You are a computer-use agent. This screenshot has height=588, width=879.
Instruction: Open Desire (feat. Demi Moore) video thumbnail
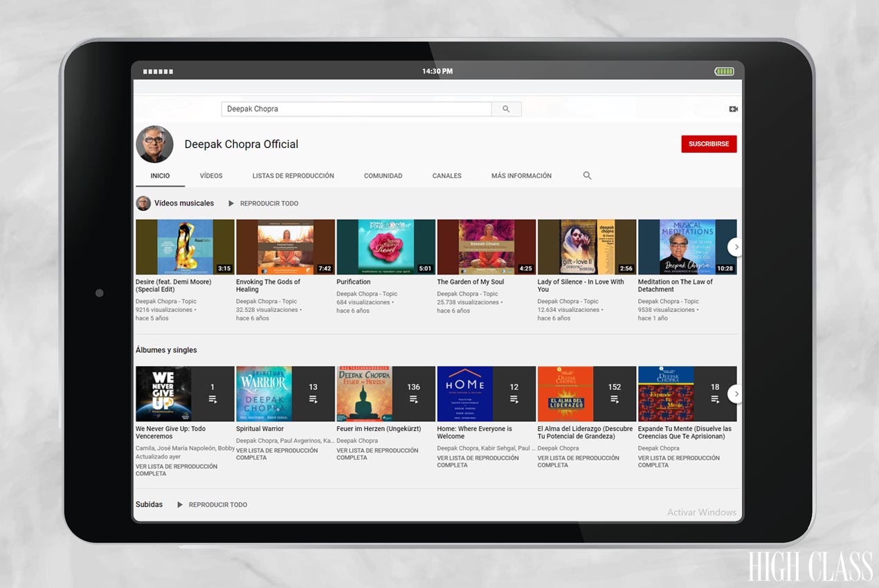185,247
